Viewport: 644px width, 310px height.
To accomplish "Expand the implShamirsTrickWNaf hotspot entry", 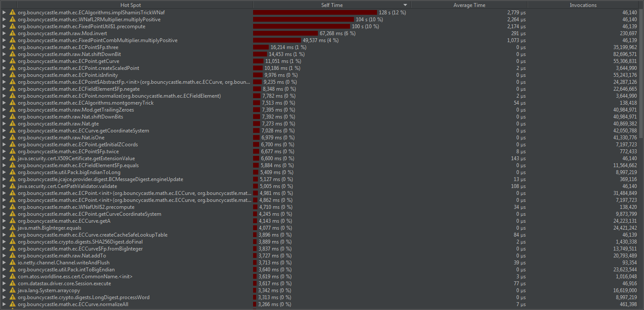I will click(x=4, y=12).
